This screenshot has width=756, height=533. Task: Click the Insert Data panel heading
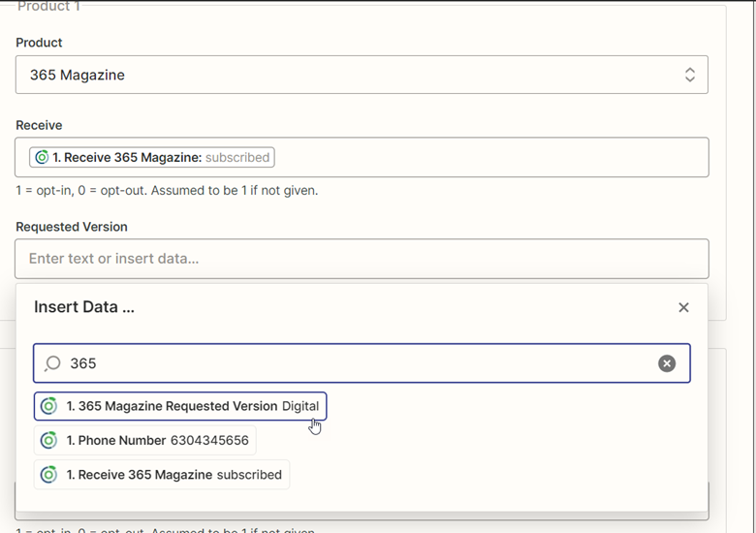(84, 307)
